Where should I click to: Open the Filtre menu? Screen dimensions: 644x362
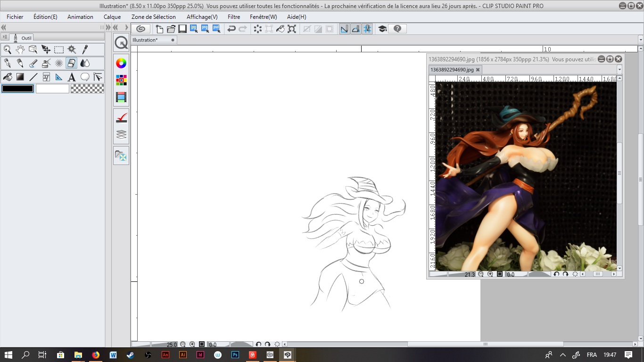233,16
